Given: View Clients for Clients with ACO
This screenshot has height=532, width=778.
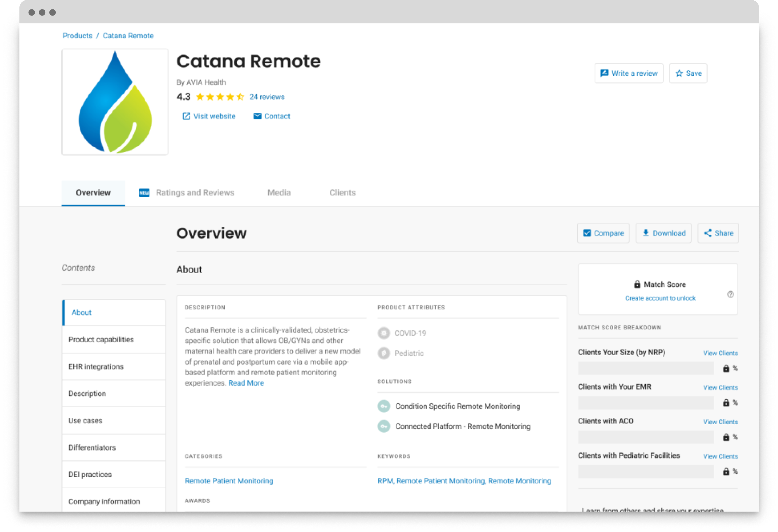Looking at the screenshot, I should coord(720,422).
